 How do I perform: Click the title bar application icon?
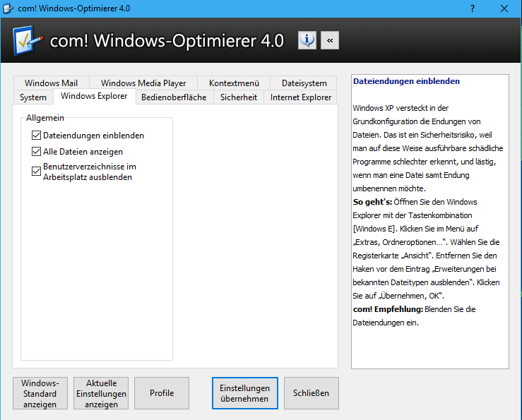8,8
